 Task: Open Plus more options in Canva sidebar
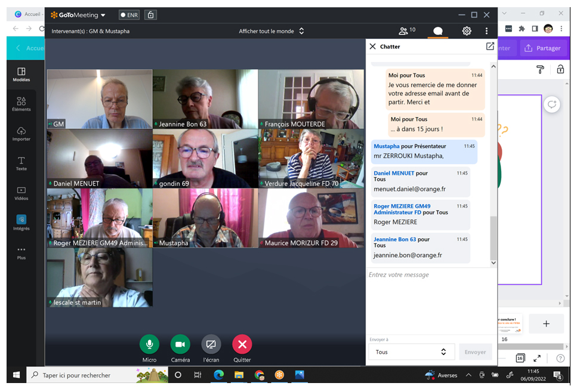pos(21,253)
